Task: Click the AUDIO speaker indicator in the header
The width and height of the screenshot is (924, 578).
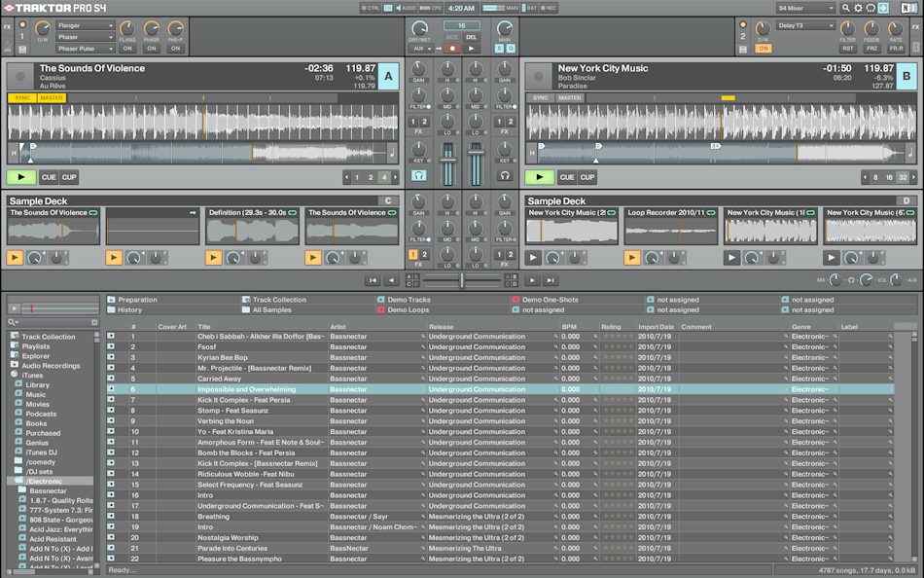Action: (406, 8)
